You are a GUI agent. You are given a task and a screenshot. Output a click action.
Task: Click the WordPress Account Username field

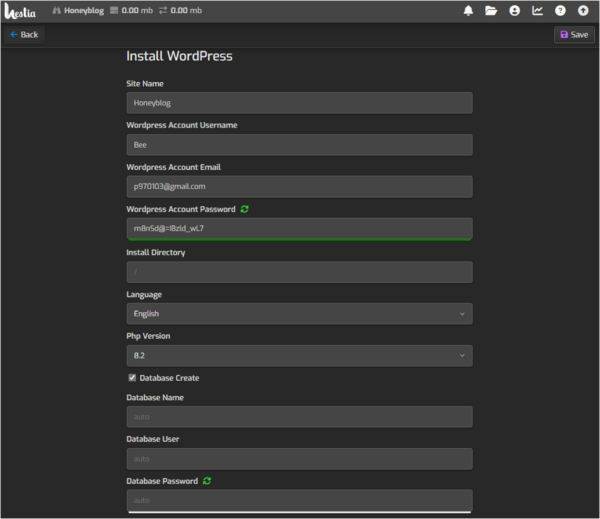pyautogui.click(x=299, y=145)
